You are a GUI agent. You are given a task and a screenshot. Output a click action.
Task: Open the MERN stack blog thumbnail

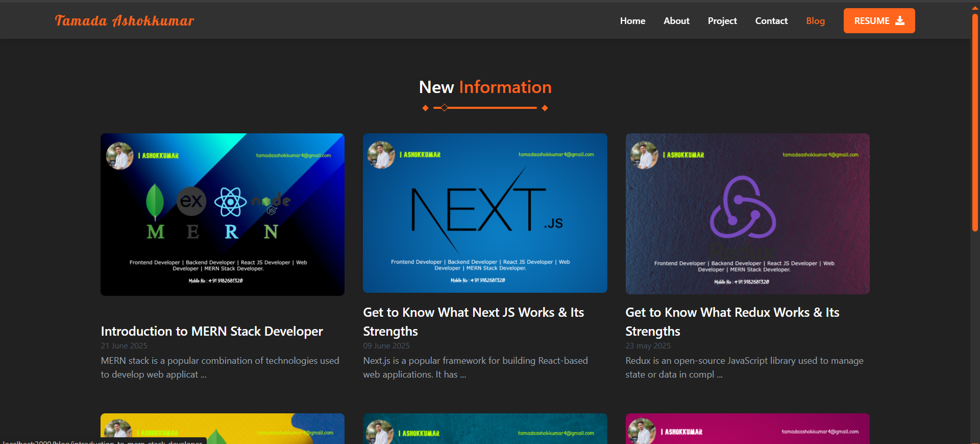coord(223,215)
